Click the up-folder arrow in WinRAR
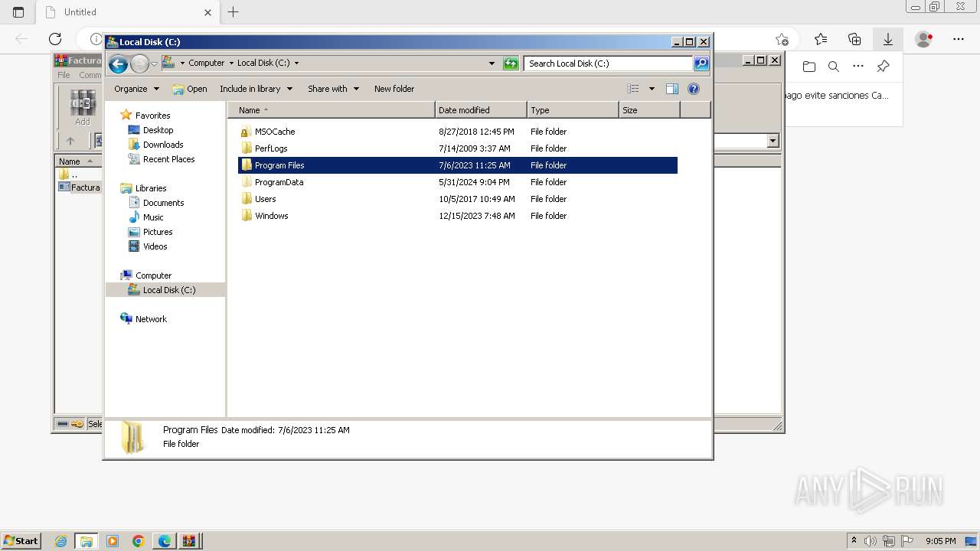The width and height of the screenshot is (980, 551). point(70,141)
